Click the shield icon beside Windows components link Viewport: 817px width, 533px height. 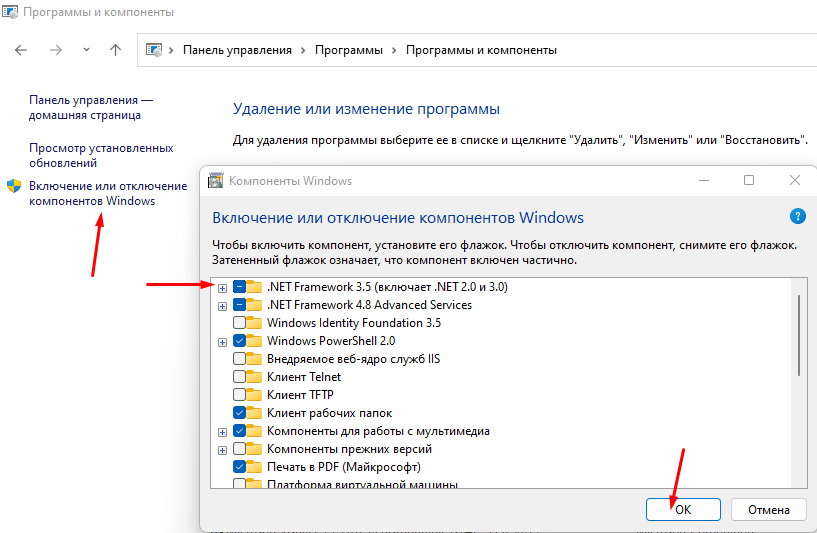coord(14,186)
